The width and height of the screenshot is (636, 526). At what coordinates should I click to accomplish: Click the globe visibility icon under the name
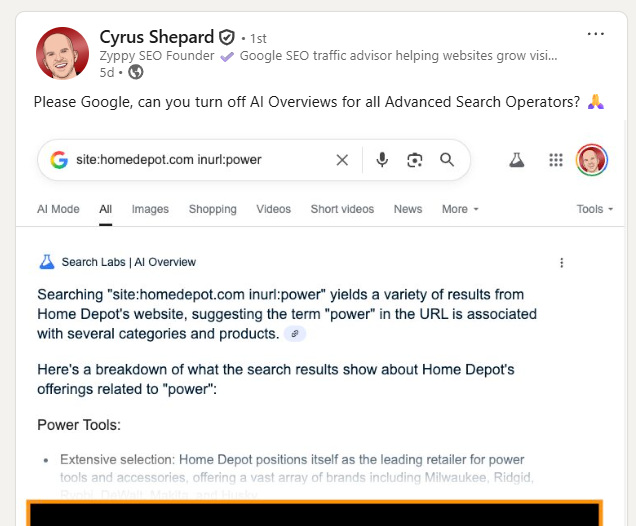135,72
